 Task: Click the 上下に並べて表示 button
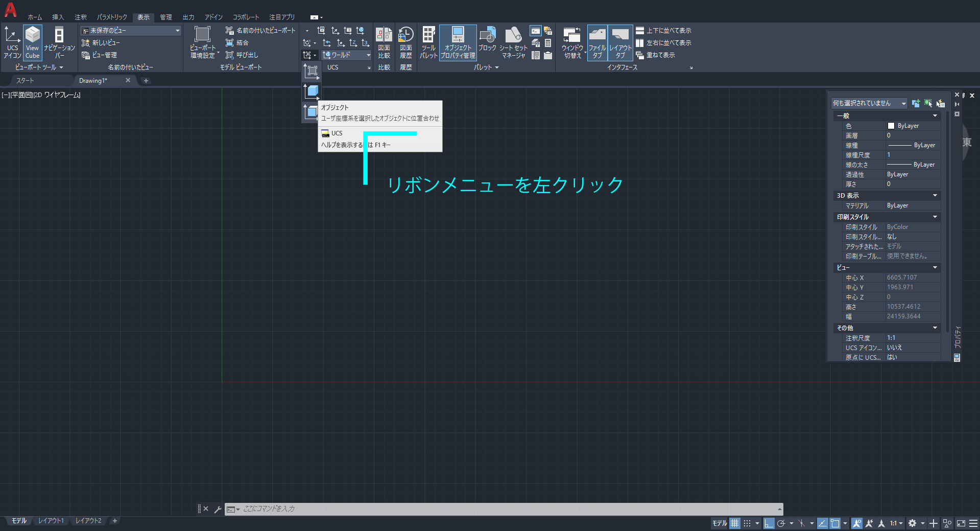point(664,30)
